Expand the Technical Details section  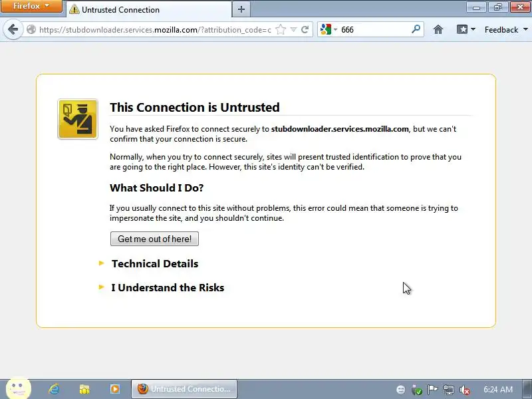click(x=155, y=263)
